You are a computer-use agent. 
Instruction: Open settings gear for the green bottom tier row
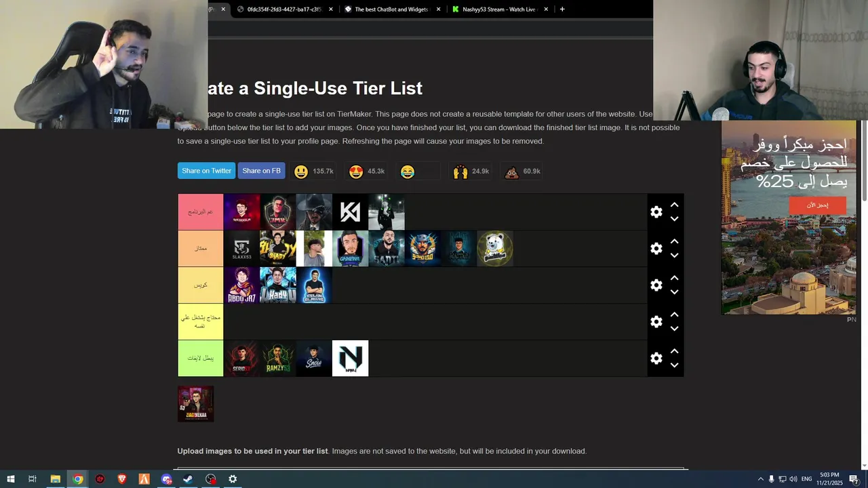[656, 359]
